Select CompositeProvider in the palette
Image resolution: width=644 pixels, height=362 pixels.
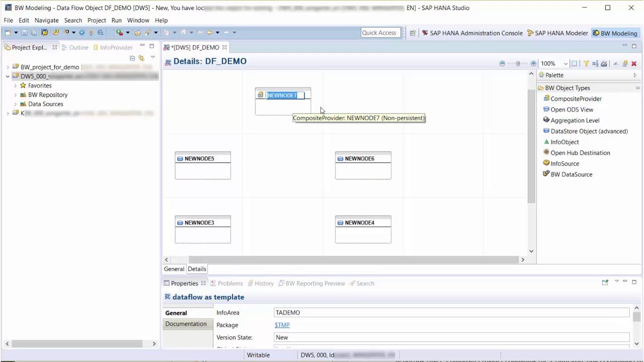coord(572,99)
